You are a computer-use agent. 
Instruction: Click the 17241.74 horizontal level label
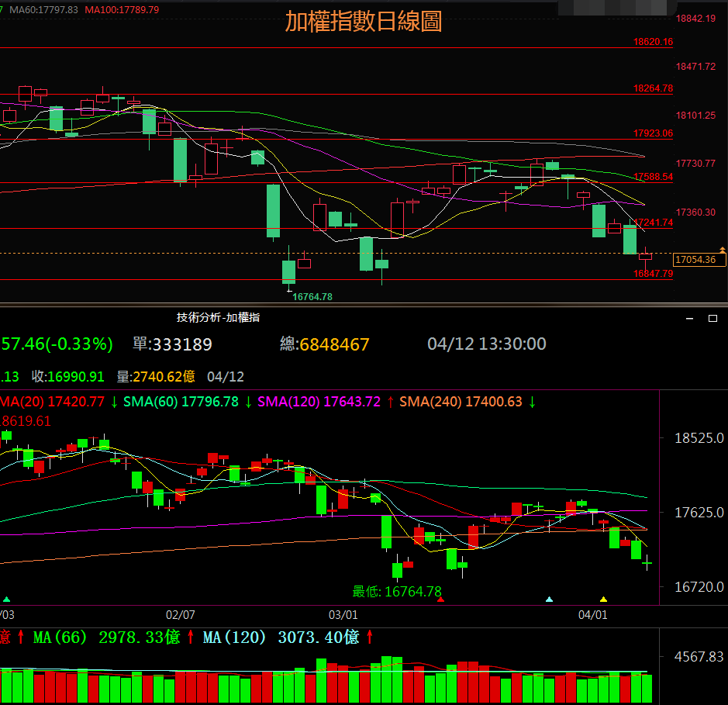tap(653, 223)
